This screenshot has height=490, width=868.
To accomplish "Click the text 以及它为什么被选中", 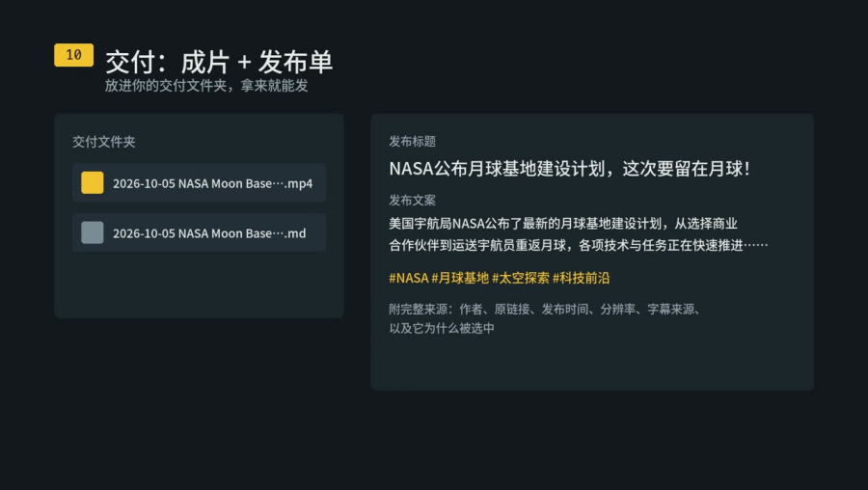I will coord(442,328).
